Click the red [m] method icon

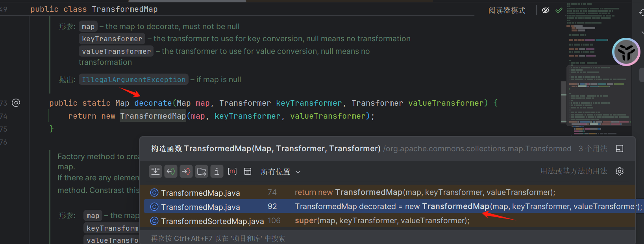(x=232, y=171)
